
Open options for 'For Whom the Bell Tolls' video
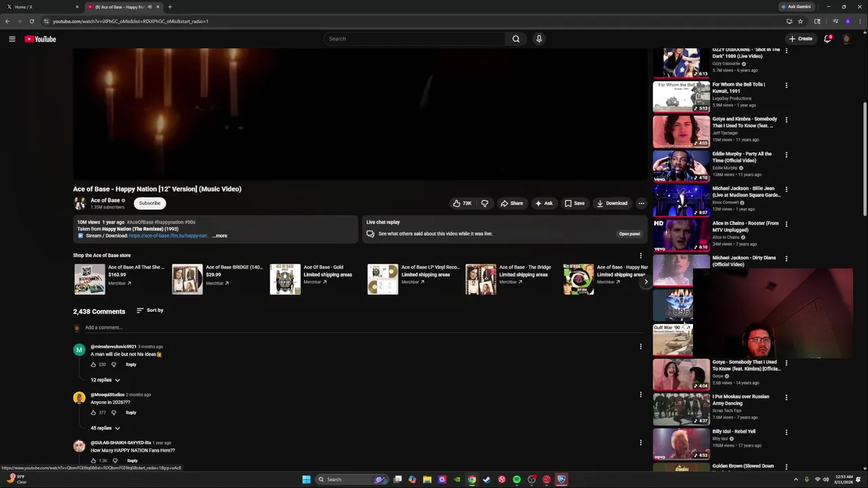(x=786, y=85)
